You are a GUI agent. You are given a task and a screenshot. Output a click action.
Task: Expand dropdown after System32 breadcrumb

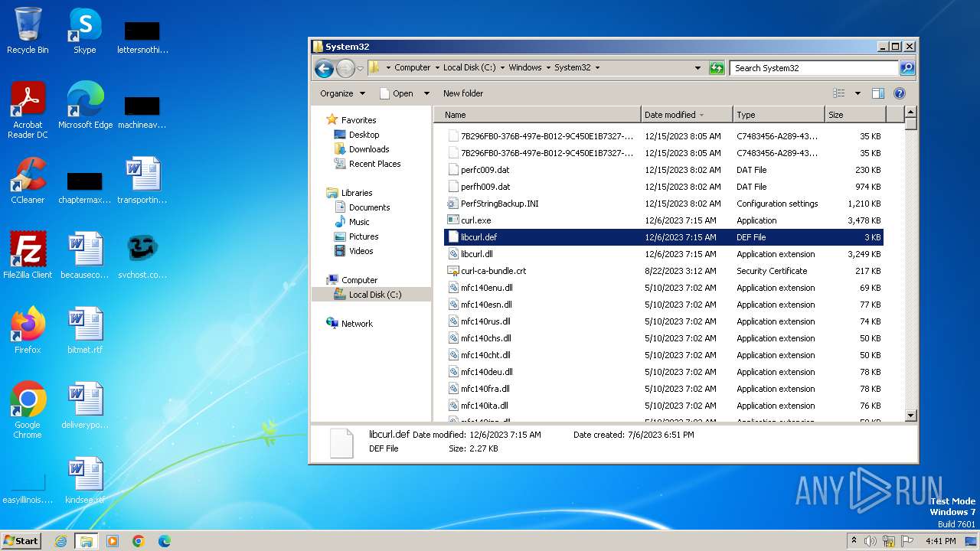click(x=597, y=67)
